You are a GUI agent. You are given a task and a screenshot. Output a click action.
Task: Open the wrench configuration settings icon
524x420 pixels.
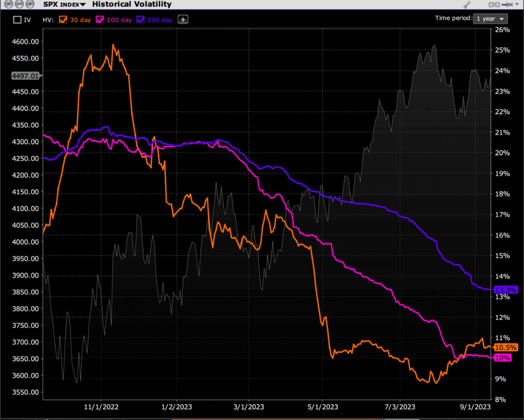click(466, 4)
